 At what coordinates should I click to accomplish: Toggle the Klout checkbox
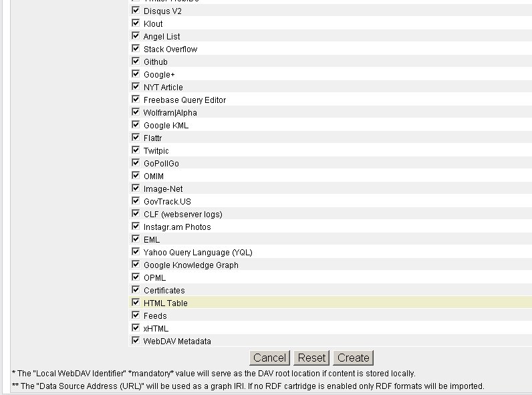[136, 23]
